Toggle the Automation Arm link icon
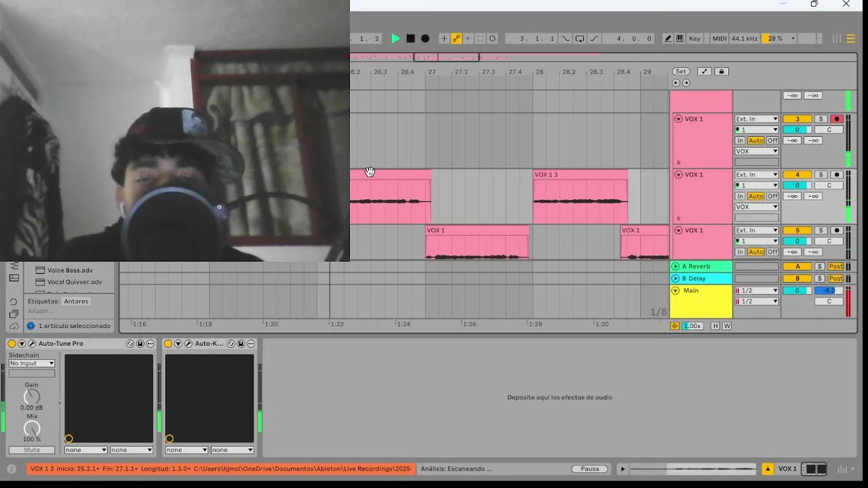The image size is (868, 488). (x=456, y=39)
